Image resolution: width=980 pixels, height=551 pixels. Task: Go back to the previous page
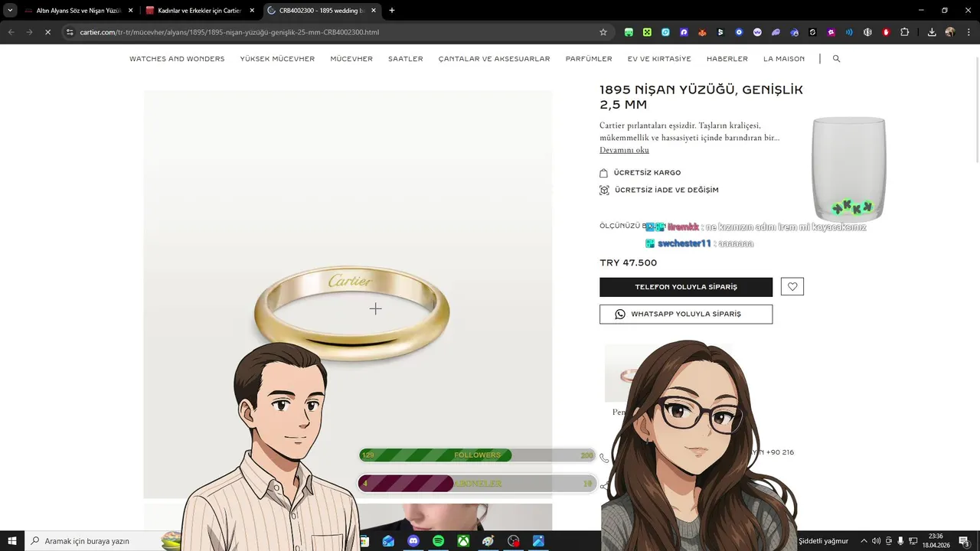point(11,32)
